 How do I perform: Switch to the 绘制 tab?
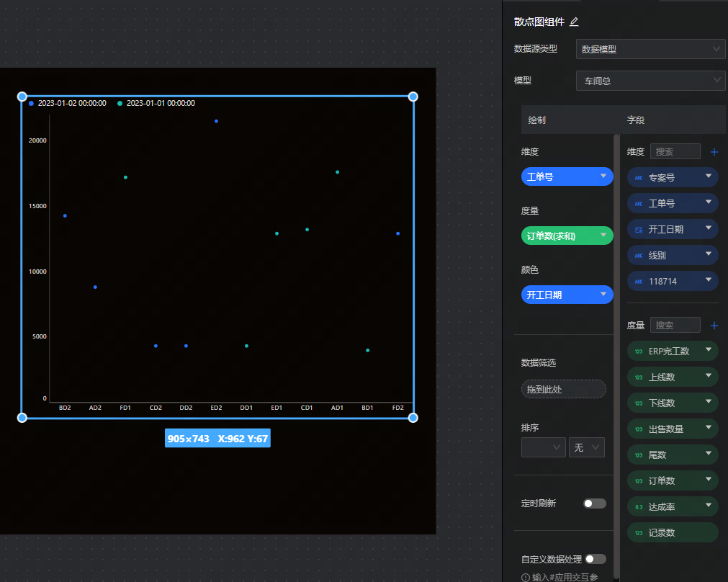537,120
